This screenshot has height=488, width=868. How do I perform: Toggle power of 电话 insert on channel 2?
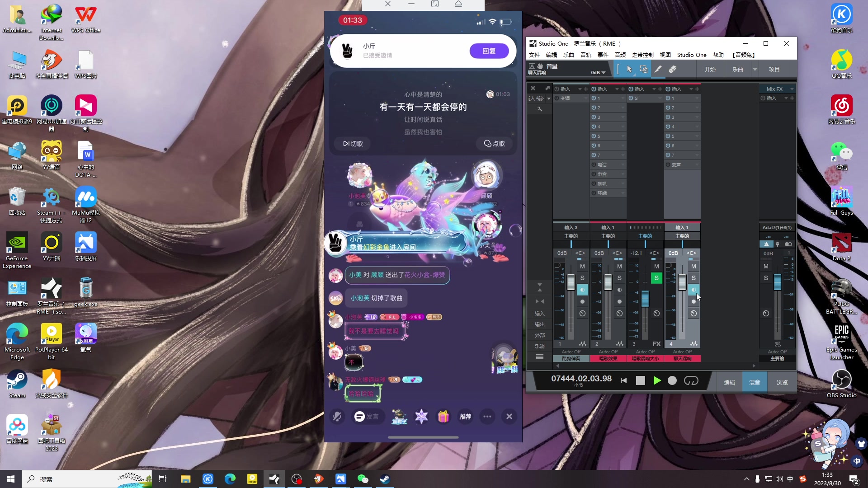click(594, 165)
